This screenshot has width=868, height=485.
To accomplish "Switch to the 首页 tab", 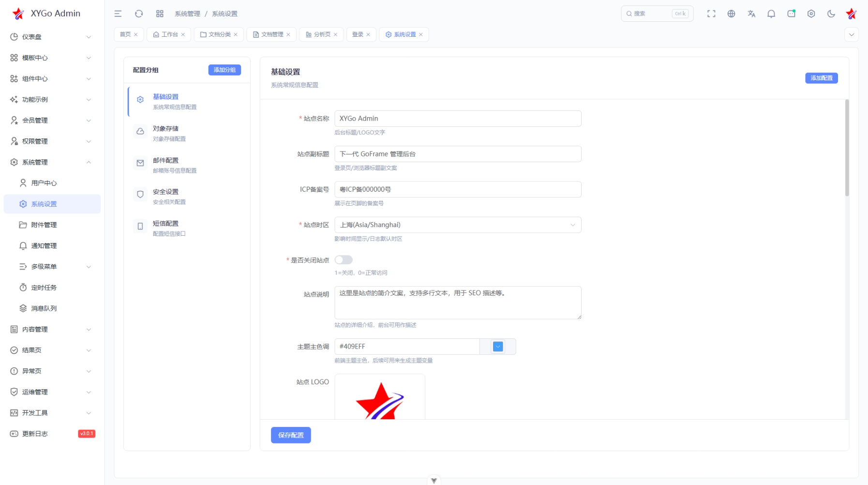I will click(125, 34).
